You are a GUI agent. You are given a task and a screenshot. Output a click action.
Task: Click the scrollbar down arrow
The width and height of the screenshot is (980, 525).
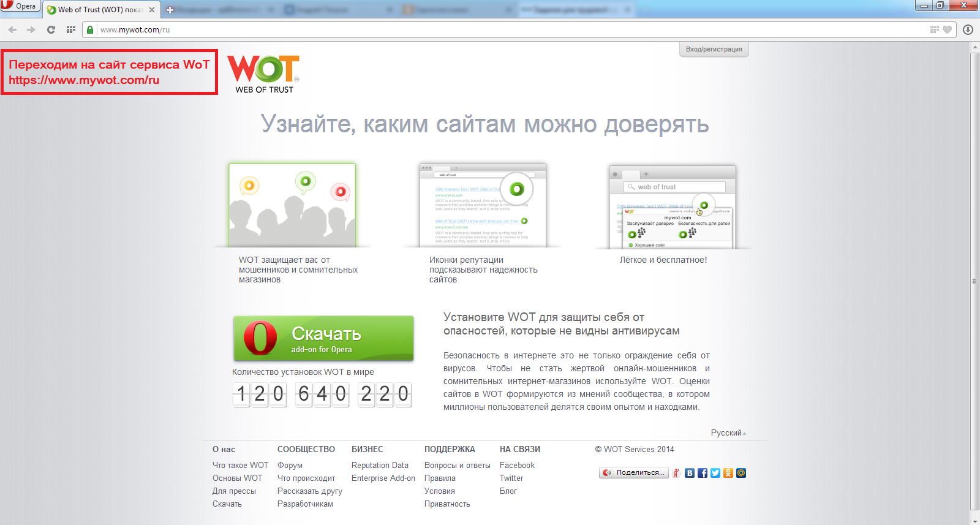tap(975, 520)
